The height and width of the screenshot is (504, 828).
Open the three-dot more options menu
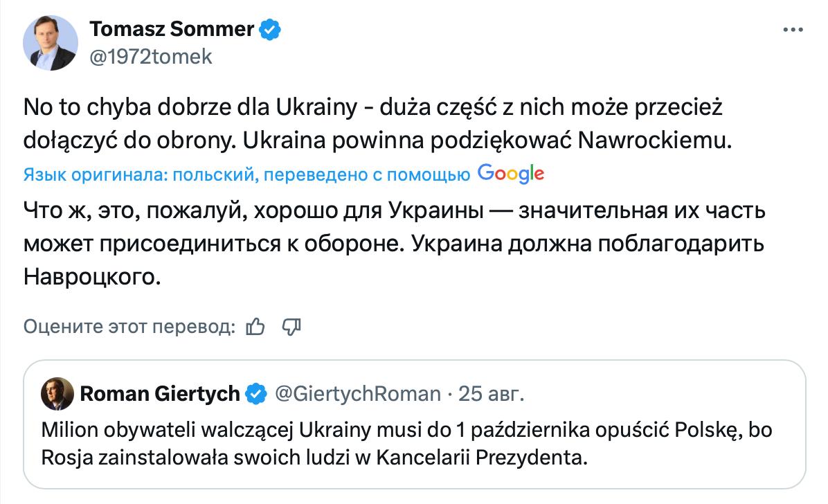[x=793, y=30]
